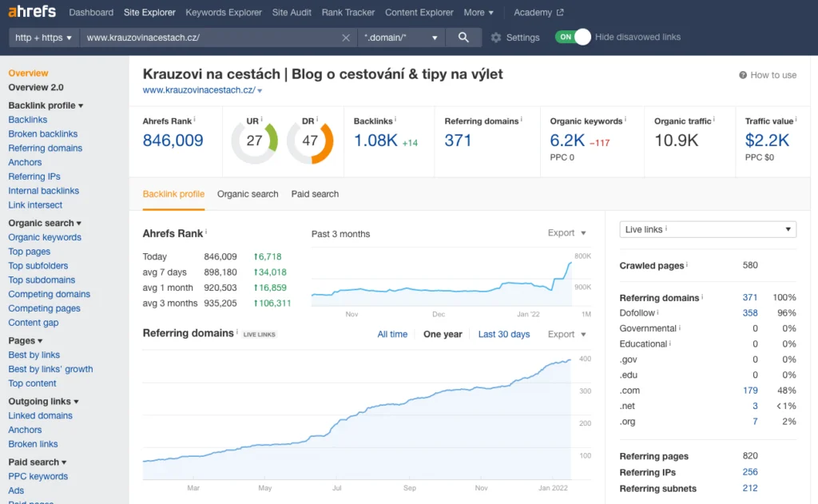Open Broken backlinks in the sidebar

click(x=43, y=134)
